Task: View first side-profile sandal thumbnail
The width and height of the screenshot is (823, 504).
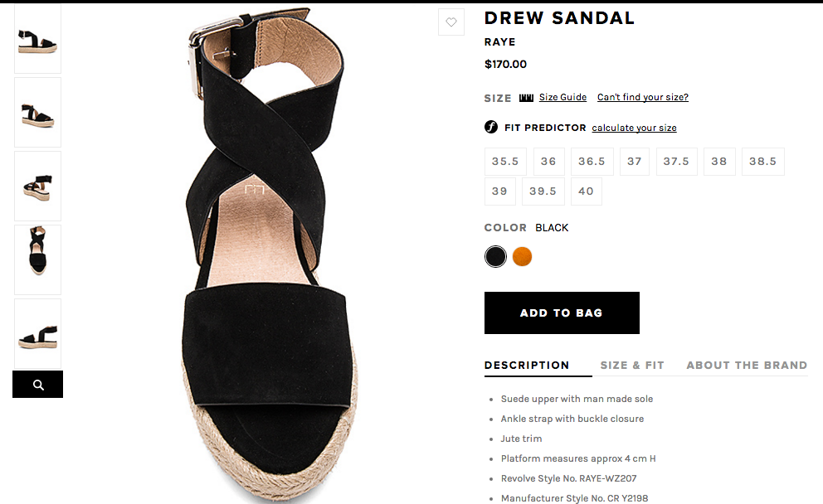Action: pos(38,39)
